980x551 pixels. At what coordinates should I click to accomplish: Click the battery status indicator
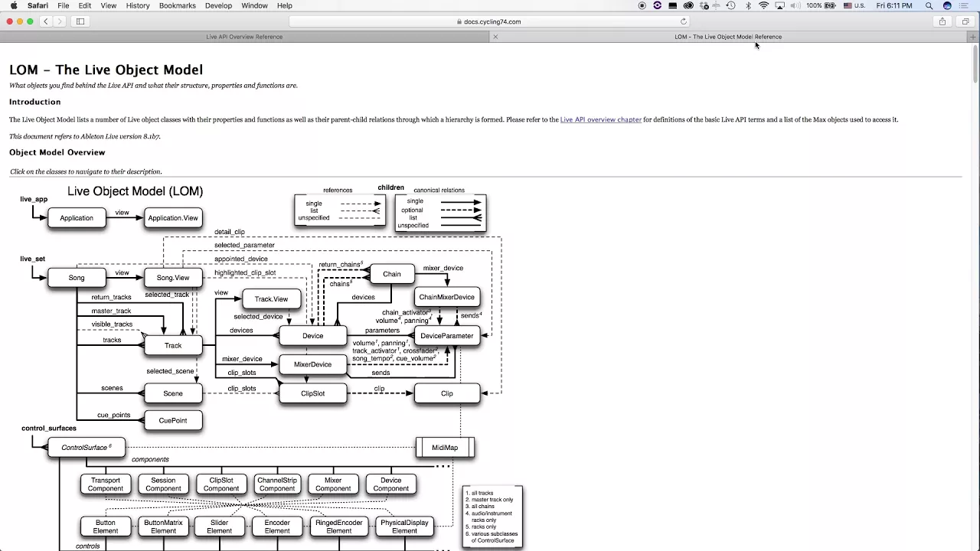click(822, 5)
